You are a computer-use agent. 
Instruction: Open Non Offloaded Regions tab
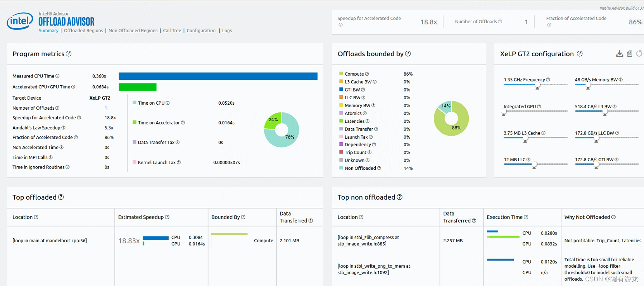click(133, 31)
